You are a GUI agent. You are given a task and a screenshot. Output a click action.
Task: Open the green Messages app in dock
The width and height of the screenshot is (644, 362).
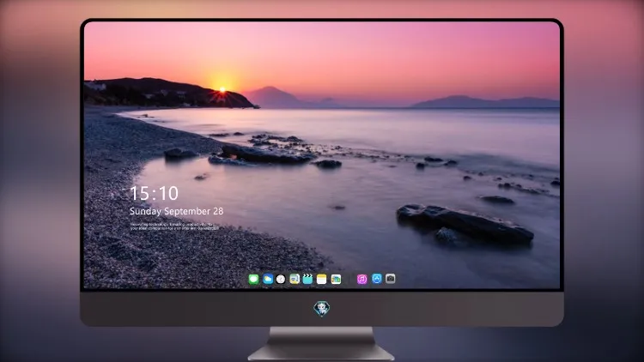click(x=253, y=279)
